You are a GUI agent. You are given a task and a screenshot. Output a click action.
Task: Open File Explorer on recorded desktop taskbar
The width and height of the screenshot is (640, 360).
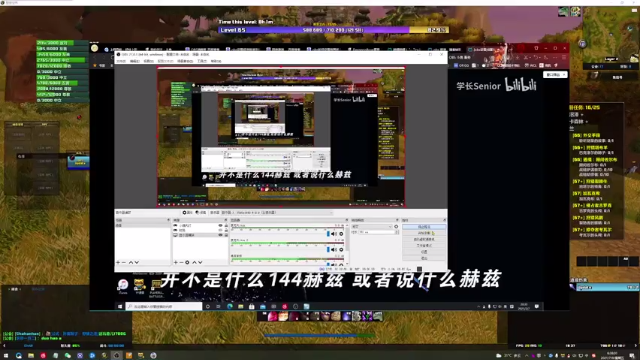coord(241,306)
